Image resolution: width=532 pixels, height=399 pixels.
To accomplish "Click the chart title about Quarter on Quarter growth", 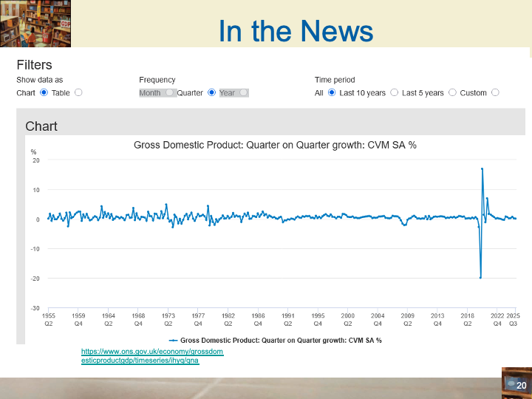I will click(275, 145).
